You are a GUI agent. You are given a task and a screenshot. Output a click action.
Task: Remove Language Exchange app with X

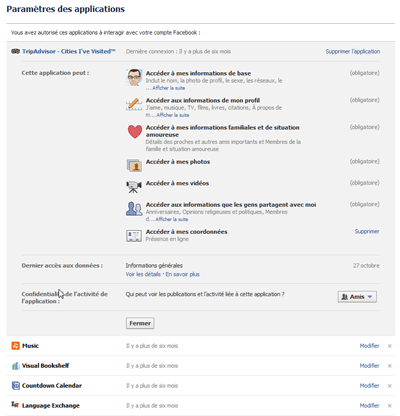[389, 406]
